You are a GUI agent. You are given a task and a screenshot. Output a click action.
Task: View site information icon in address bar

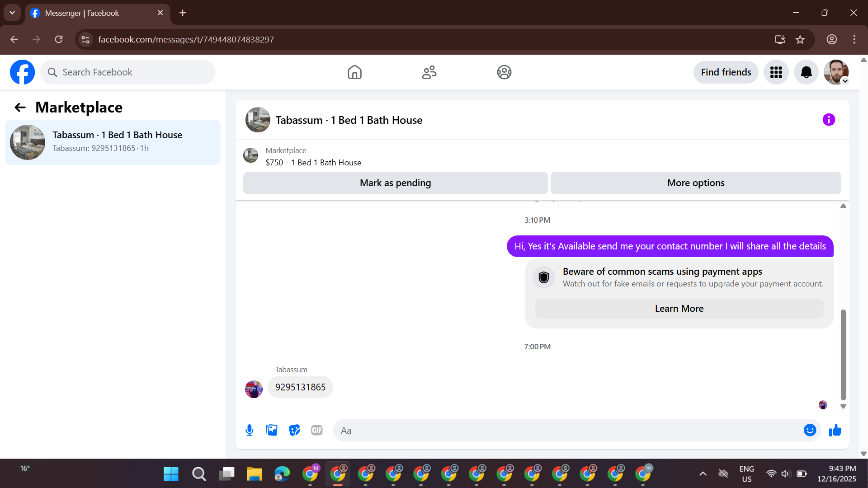click(85, 40)
